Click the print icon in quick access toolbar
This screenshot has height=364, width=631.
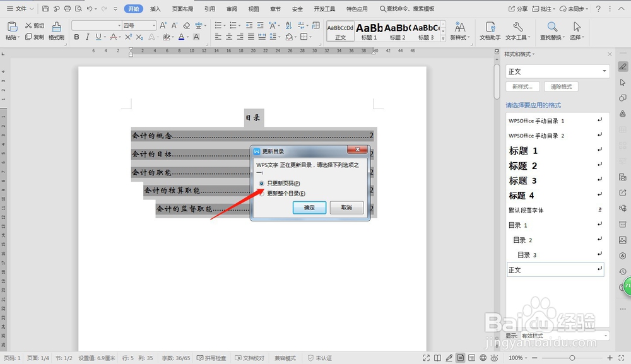(x=68, y=8)
